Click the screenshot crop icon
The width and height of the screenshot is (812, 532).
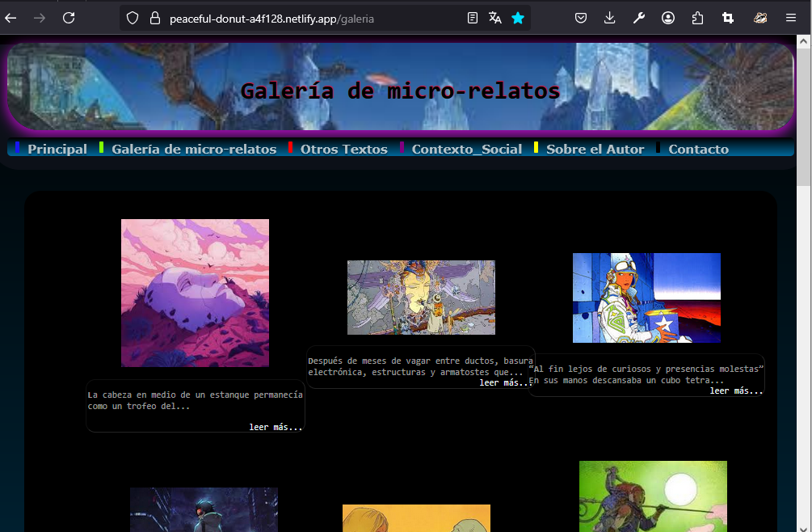(727, 18)
